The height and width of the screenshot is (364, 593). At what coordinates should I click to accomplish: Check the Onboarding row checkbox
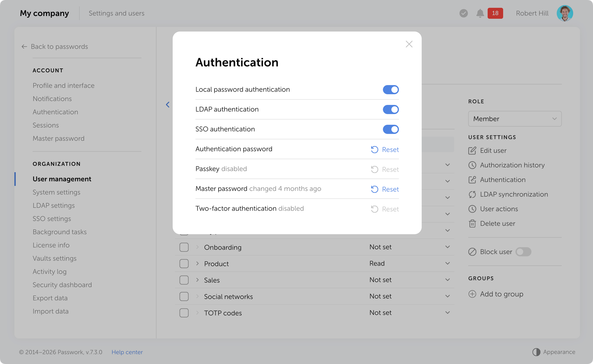[184, 247]
